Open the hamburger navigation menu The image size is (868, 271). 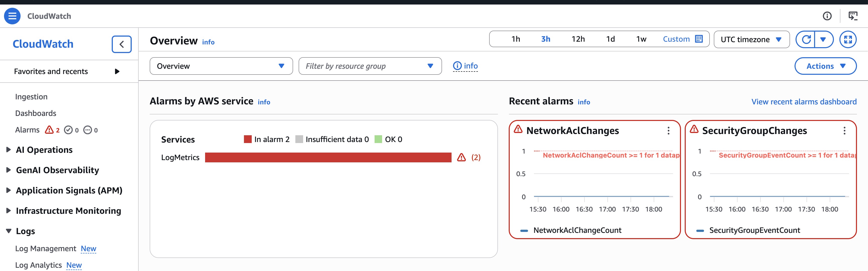pyautogui.click(x=12, y=16)
